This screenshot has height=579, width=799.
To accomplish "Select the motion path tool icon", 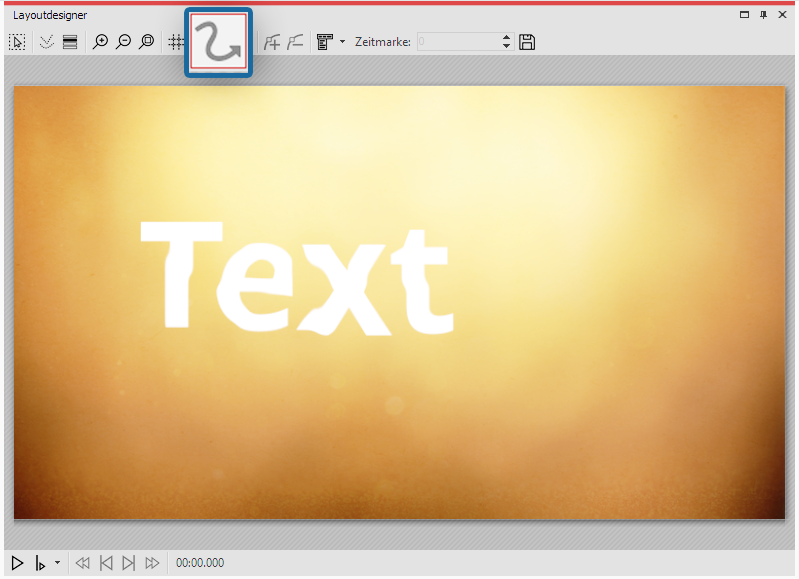I will click(x=218, y=42).
